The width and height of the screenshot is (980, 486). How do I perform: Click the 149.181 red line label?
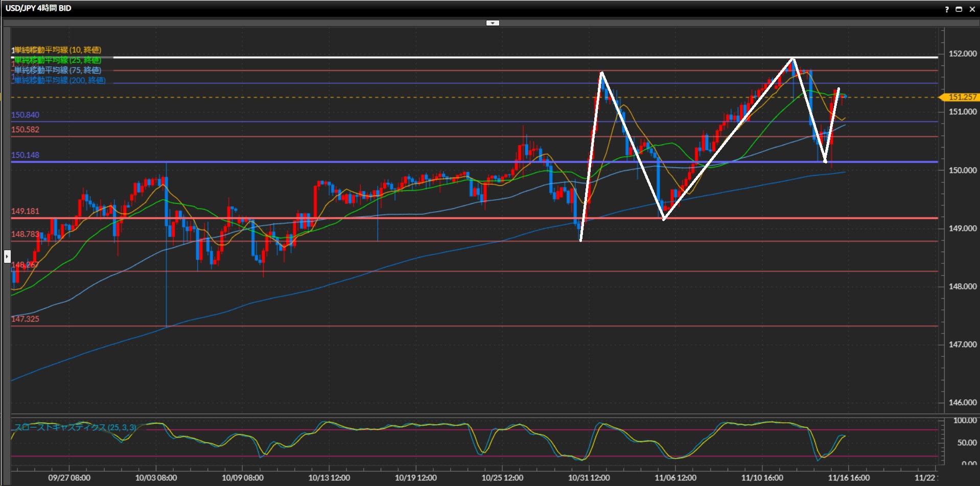click(x=26, y=211)
